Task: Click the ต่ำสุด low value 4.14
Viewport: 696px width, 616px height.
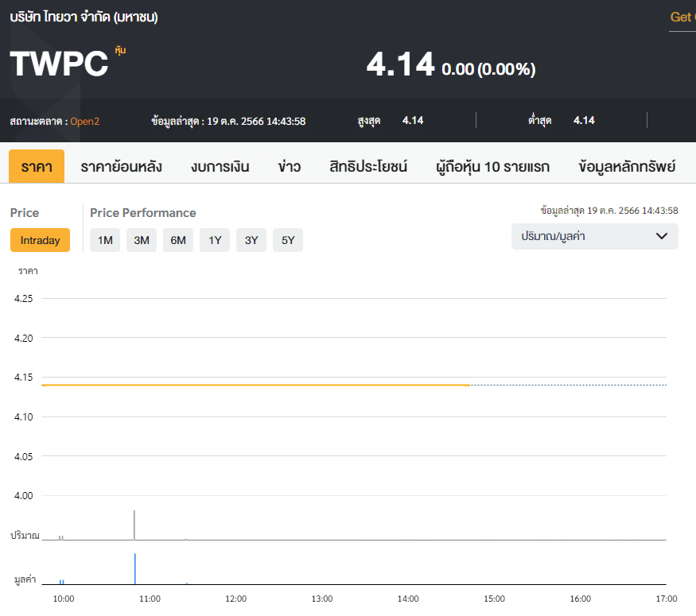Action: [x=584, y=120]
